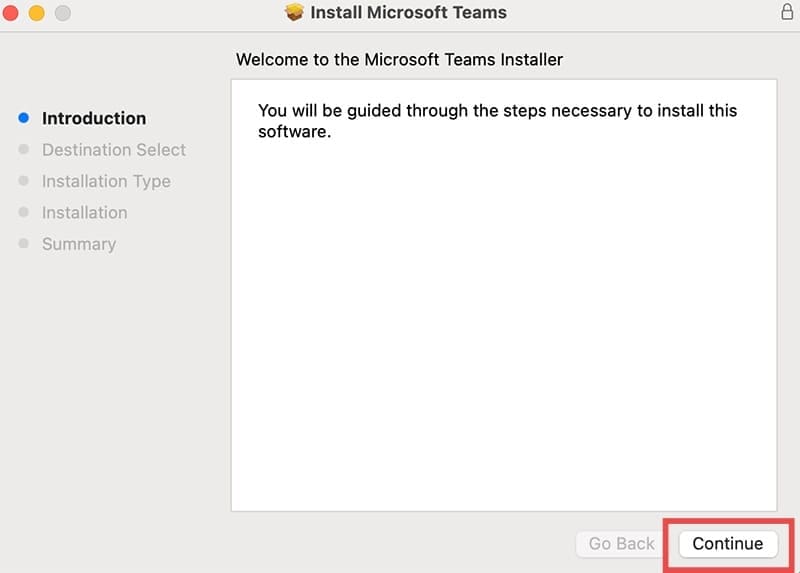The height and width of the screenshot is (573, 800).
Task: Click the bullet beside Installation Type
Action: pos(24,181)
